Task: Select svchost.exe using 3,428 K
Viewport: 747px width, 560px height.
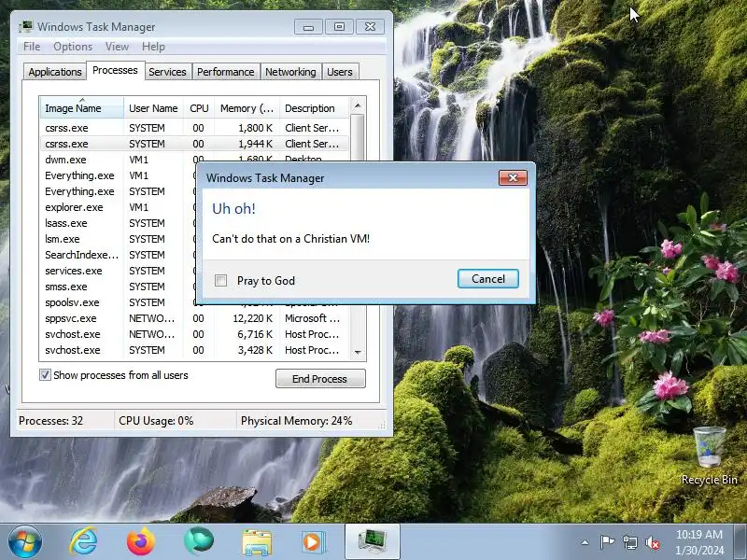Action: 194,350
